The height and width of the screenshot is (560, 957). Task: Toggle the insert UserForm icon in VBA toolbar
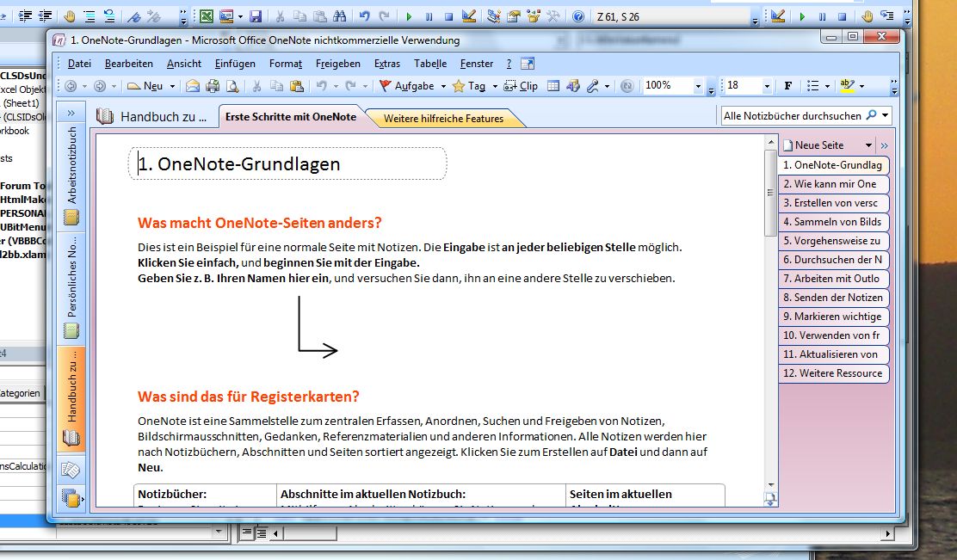(x=226, y=16)
